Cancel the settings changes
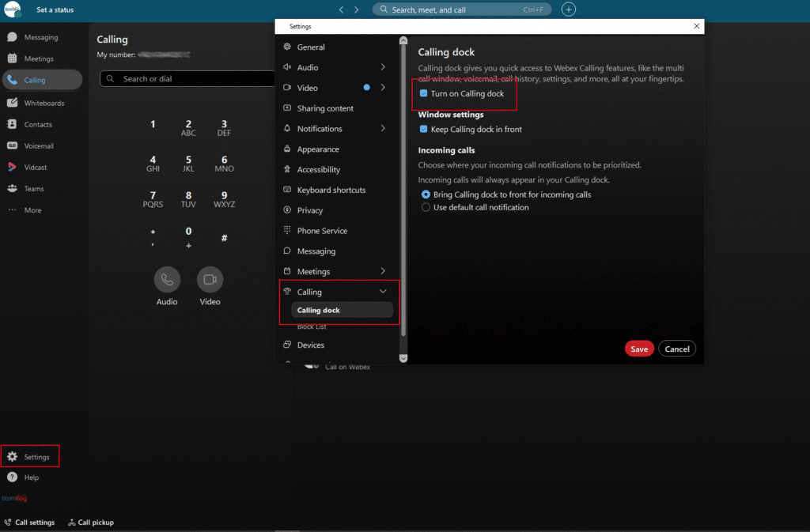This screenshot has height=532, width=810. point(677,348)
